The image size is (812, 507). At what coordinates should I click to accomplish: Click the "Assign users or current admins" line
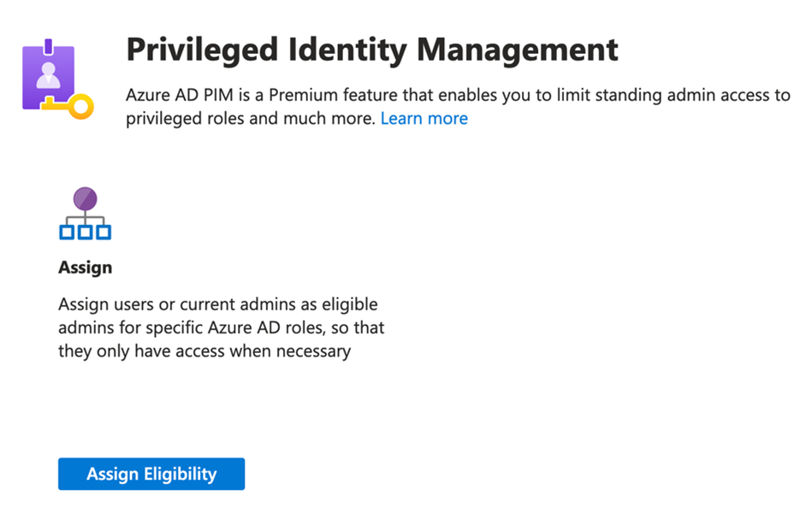click(x=217, y=304)
